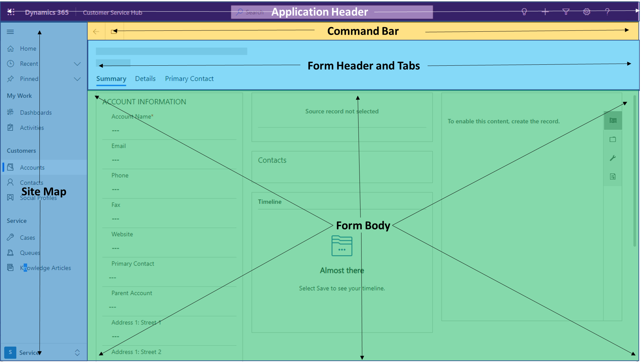Click the Accounts link under Customers
644x364 pixels.
tap(32, 167)
